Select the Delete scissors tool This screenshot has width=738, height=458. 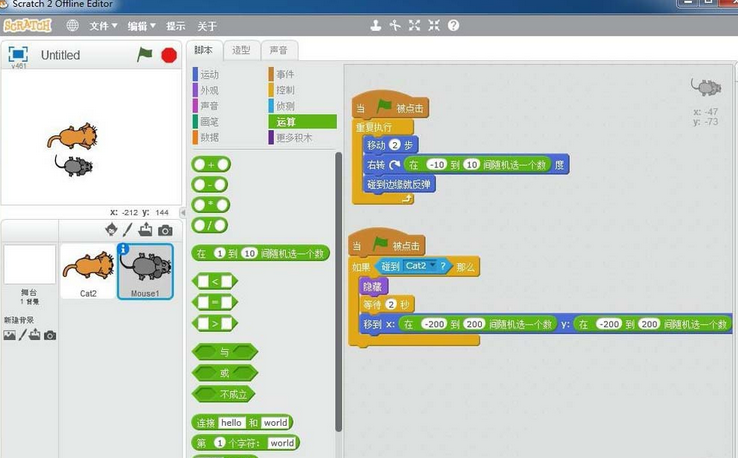pyautogui.click(x=395, y=25)
